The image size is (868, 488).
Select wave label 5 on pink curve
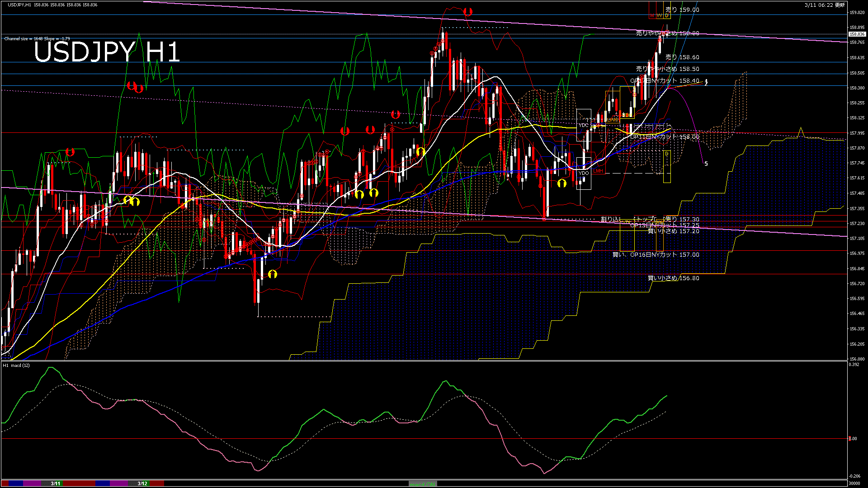[706, 164]
